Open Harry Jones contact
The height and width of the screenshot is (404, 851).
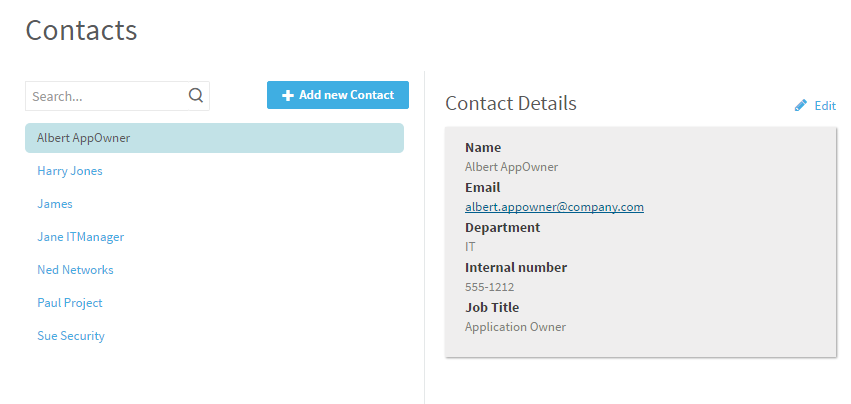70,171
